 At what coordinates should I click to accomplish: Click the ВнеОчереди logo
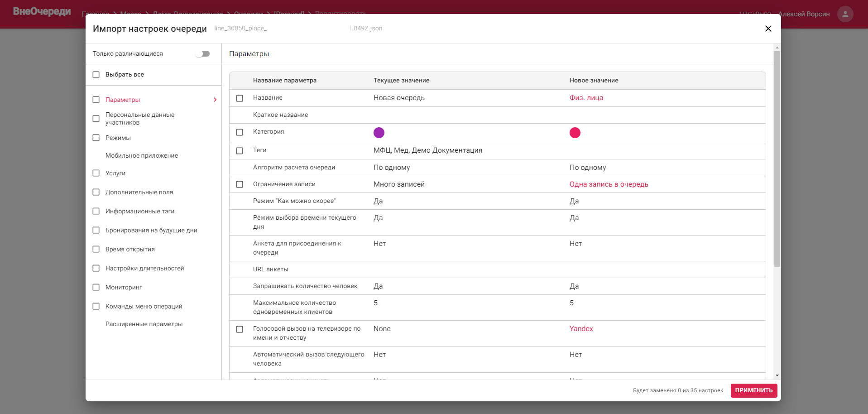coord(42,12)
